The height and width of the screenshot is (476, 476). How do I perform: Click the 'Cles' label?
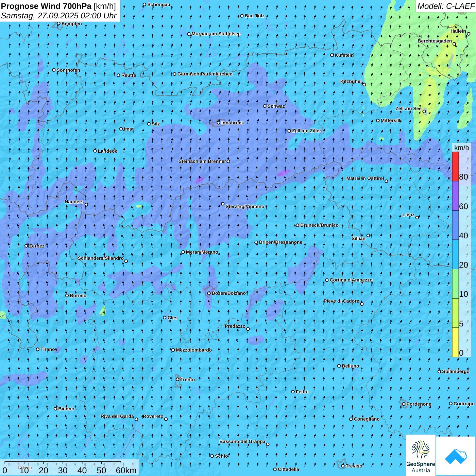(172, 318)
